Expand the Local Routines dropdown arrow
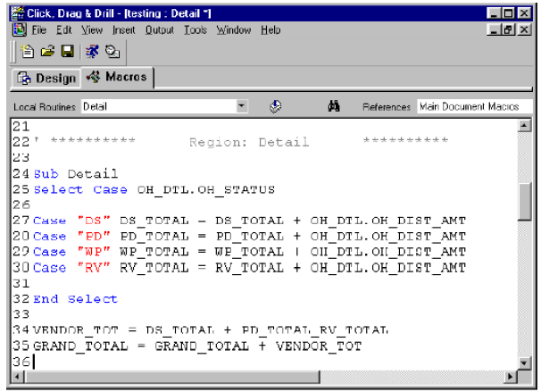Screen dimensions: 549x392 click(x=242, y=106)
